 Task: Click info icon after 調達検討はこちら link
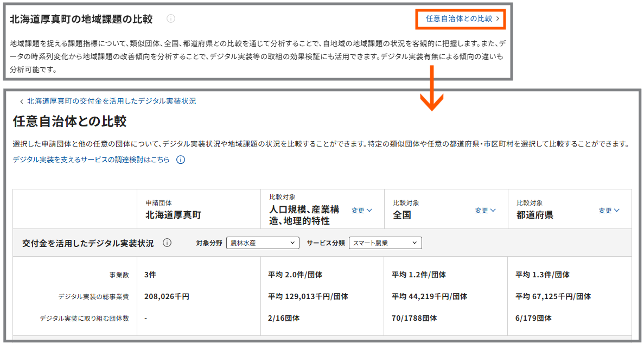point(181,160)
